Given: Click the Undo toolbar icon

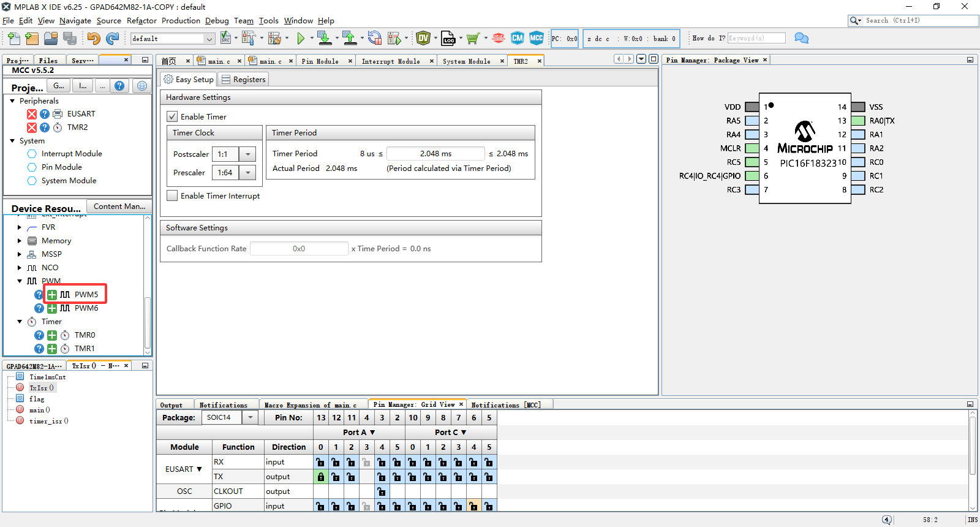Looking at the screenshot, I should pos(93,39).
